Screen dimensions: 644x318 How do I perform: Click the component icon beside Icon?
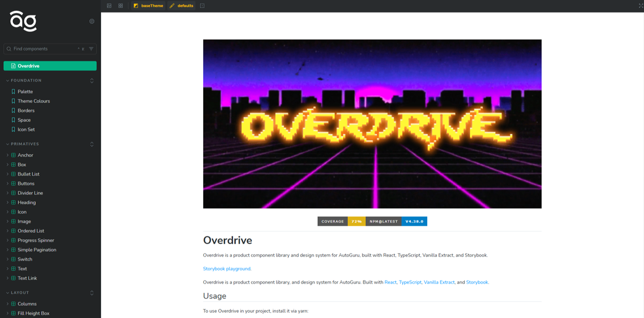(x=13, y=212)
